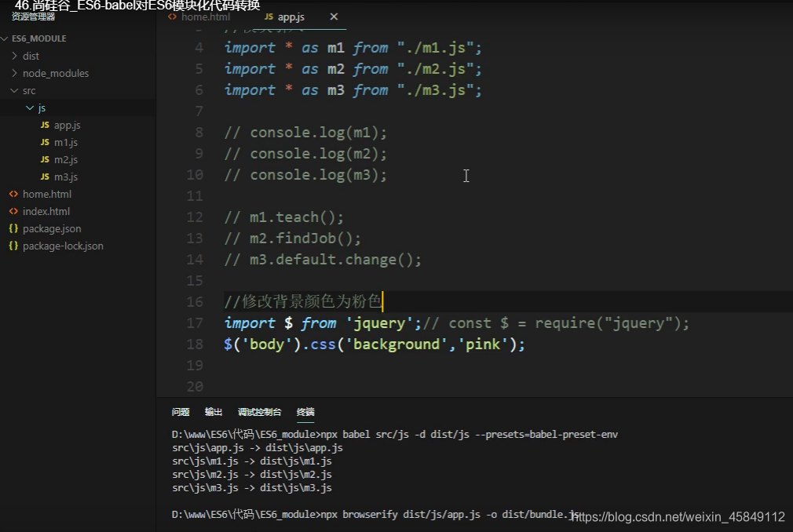
Task: Click the HTML icon on home.html tab
Action: tap(173, 16)
